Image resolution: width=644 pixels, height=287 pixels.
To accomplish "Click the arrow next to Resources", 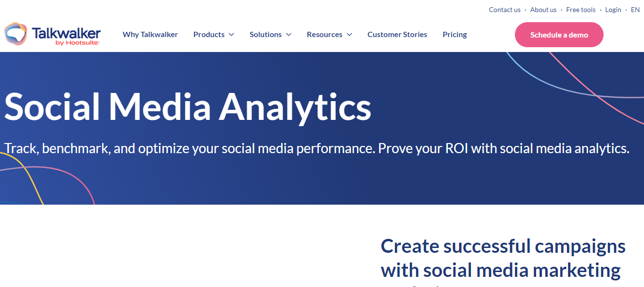I will [x=349, y=35].
